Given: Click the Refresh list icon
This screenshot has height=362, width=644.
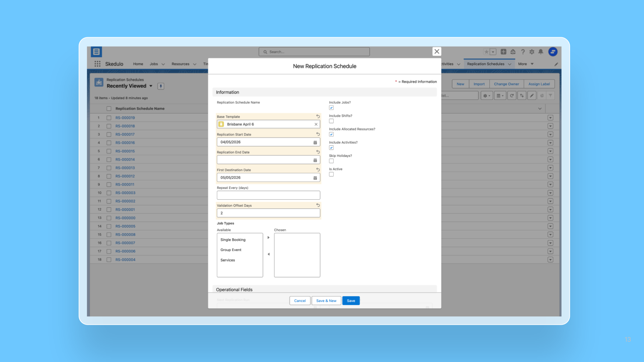Looking at the screenshot, I should pos(512,96).
